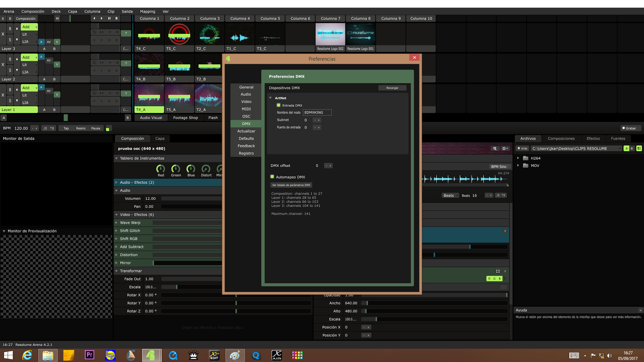Open Internet Explorer from the taskbar

(x=27, y=355)
